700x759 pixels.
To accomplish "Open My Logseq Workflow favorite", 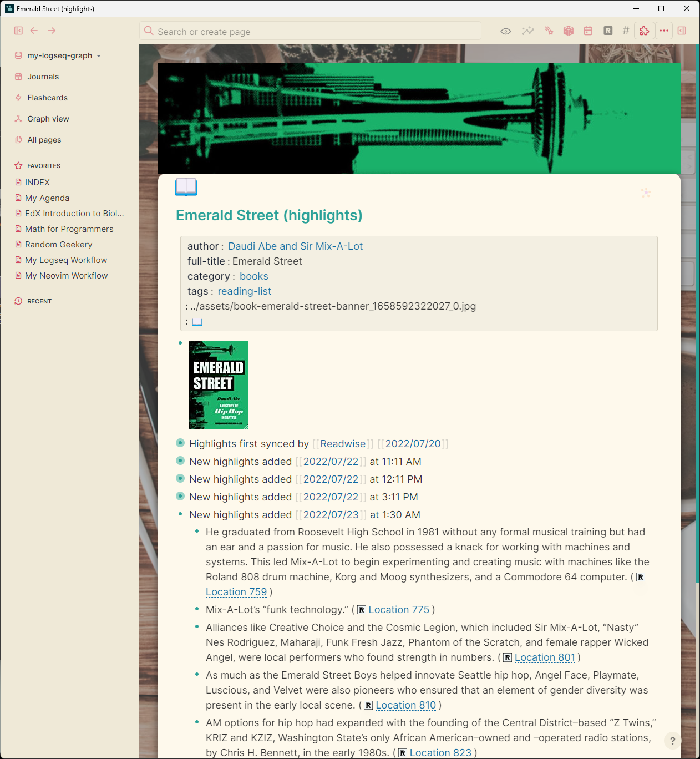I will coord(66,260).
